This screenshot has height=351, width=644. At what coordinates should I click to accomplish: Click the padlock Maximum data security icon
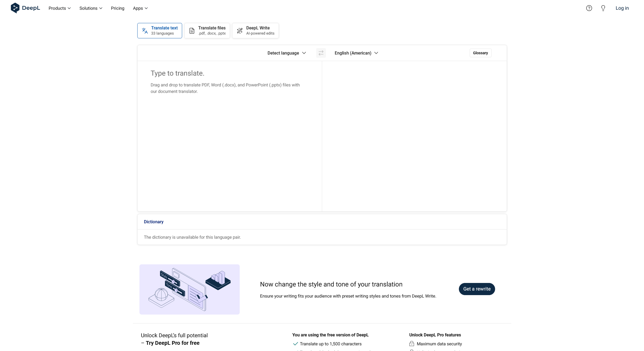click(x=412, y=344)
